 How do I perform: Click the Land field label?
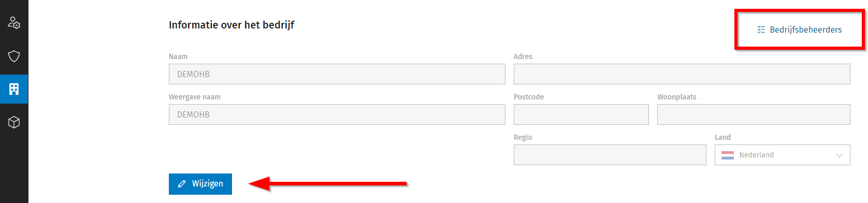pyautogui.click(x=723, y=137)
